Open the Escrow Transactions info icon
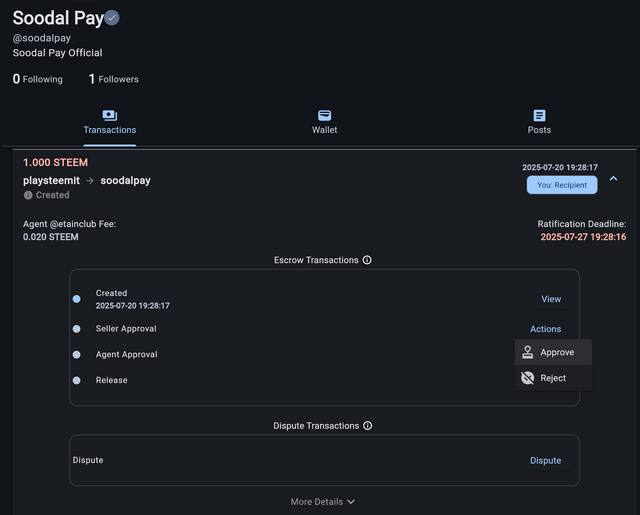This screenshot has width=640, height=515. [367, 260]
